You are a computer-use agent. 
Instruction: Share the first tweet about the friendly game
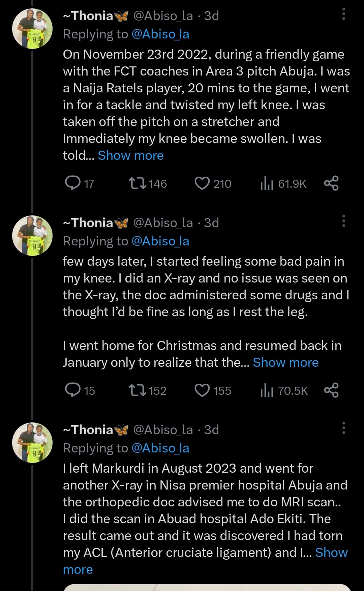click(331, 183)
